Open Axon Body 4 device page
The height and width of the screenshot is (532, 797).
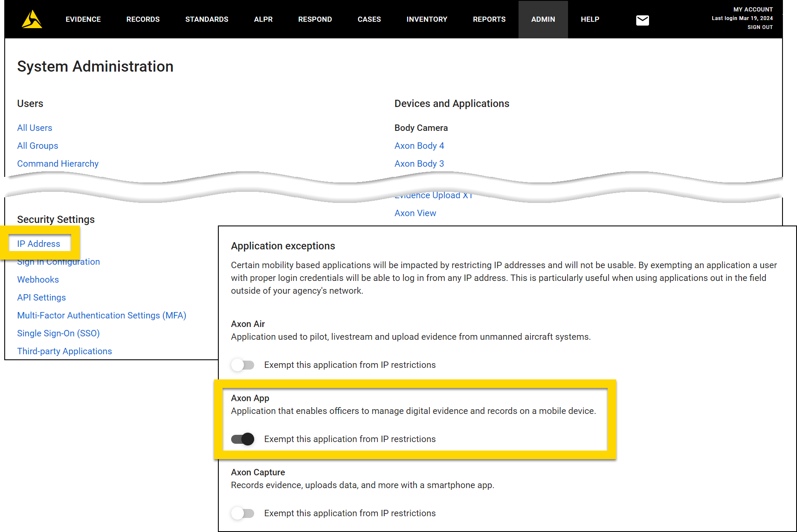click(x=419, y=145)
